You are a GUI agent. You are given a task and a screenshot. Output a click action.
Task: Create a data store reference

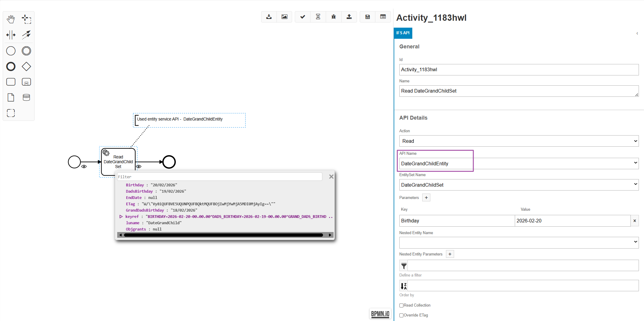[26, 97]
